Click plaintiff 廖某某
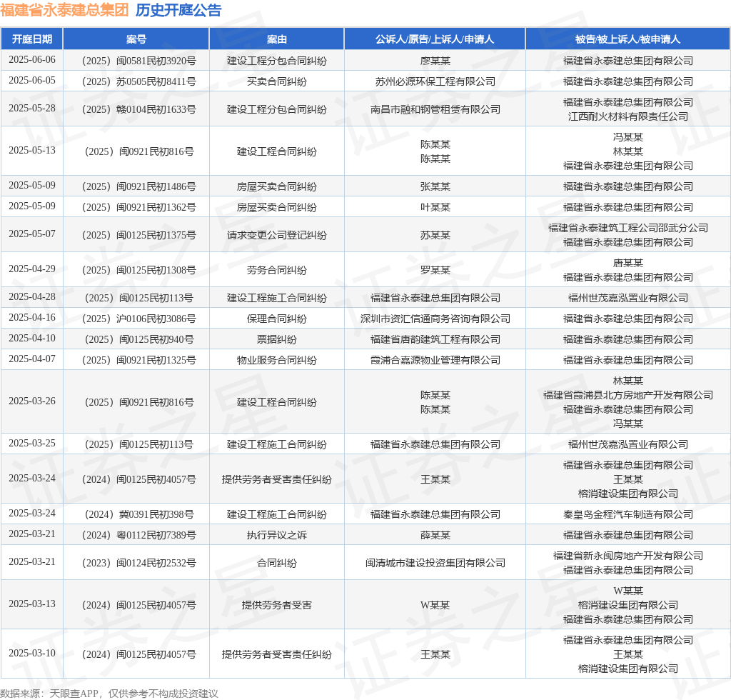 tap(435, 61)
